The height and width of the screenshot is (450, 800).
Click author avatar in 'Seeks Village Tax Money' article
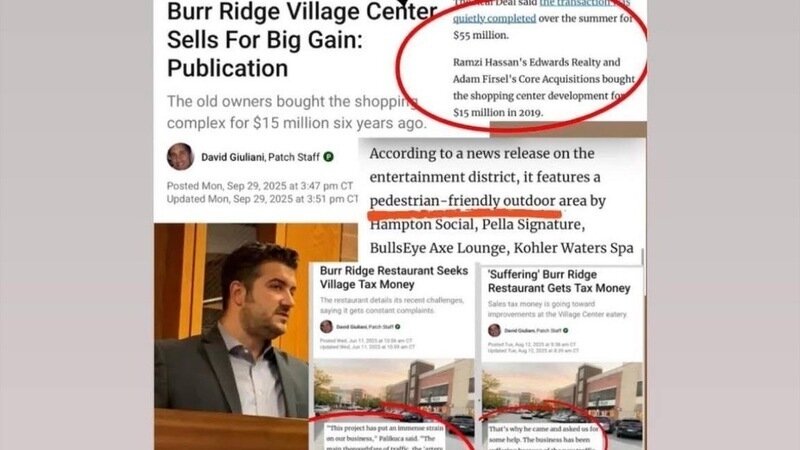327,327
